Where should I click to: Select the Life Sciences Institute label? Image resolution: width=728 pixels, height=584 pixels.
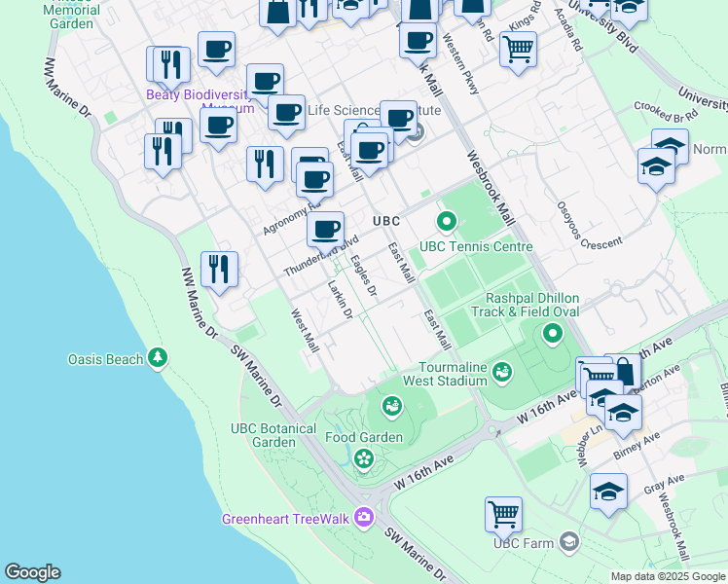(x=374, y=110)
